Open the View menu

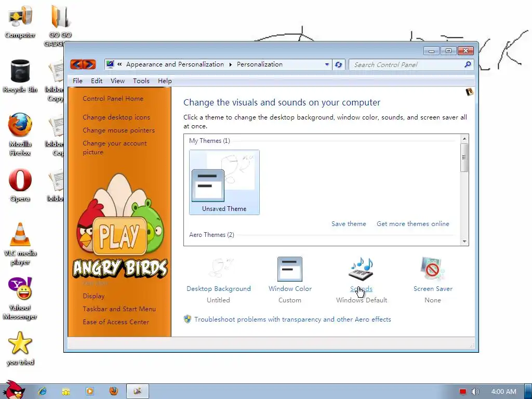[x=117, y=81]
